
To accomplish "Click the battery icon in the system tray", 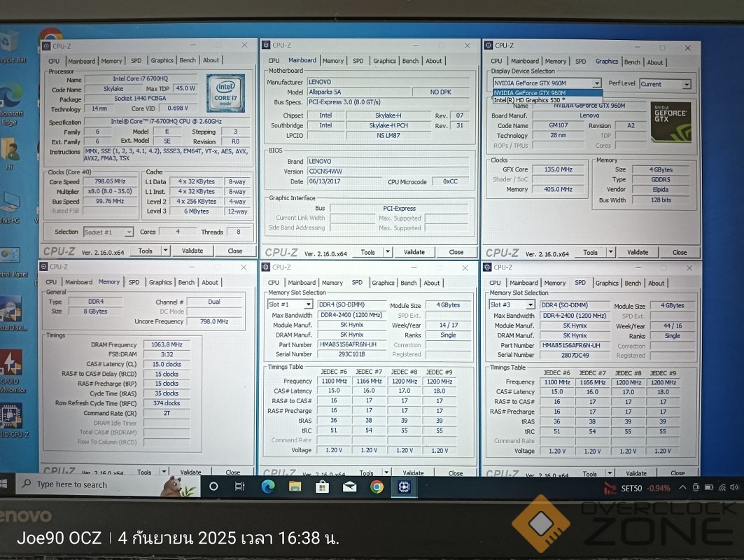I will [x=709, y=487].
